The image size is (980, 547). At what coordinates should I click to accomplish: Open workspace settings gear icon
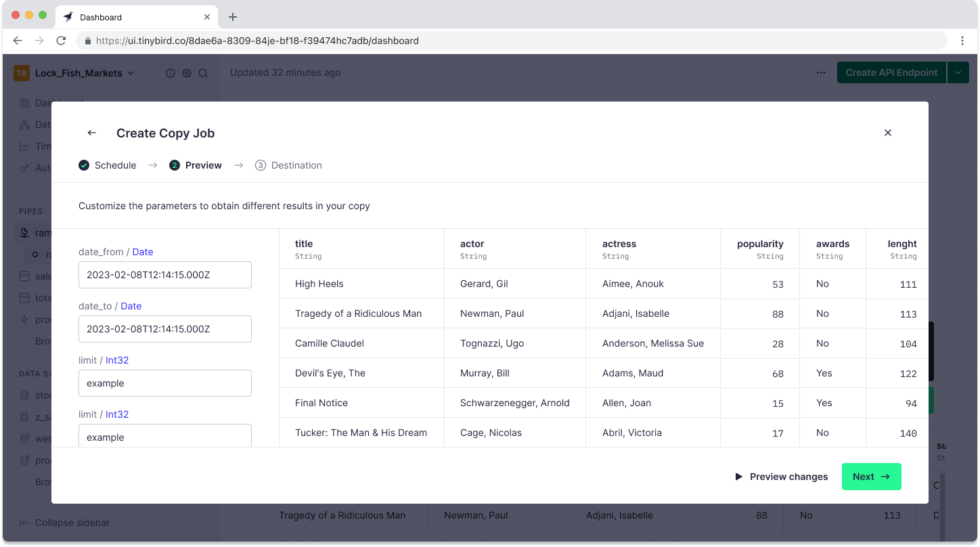187,73
